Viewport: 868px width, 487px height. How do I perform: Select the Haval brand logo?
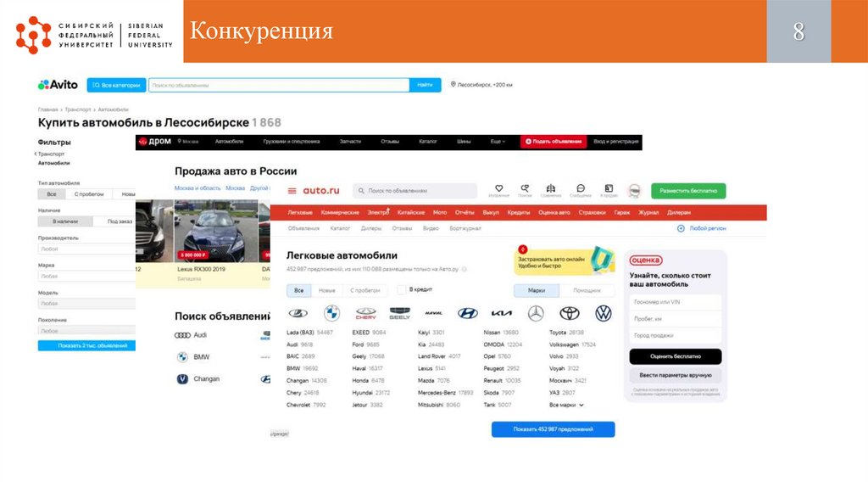pyautogui.click(x=433, y=314)
